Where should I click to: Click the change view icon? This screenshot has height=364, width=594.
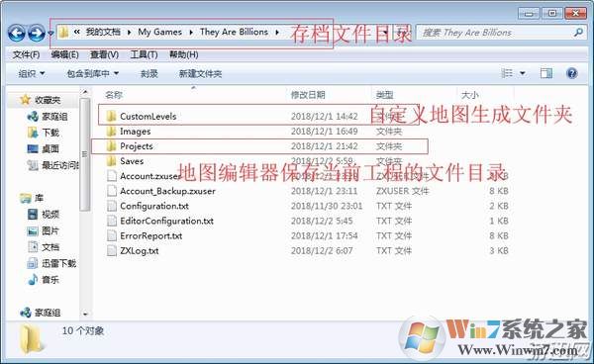tap(507, 73)
